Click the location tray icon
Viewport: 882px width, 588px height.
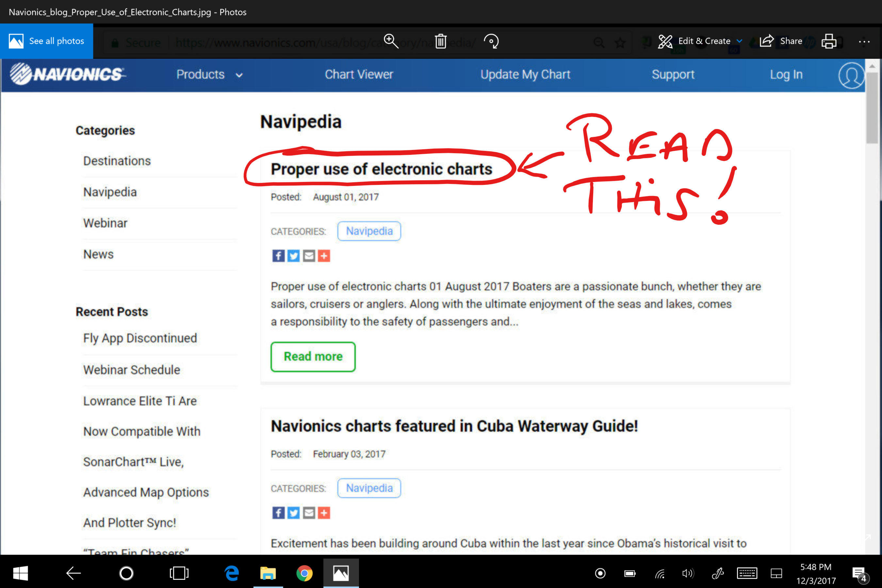pos(600,573)
